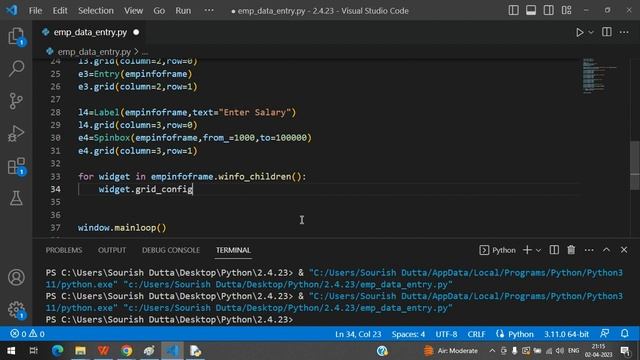Open errors and warnings status item
This screenshot has width=640, height=360.
coord(27,334)
